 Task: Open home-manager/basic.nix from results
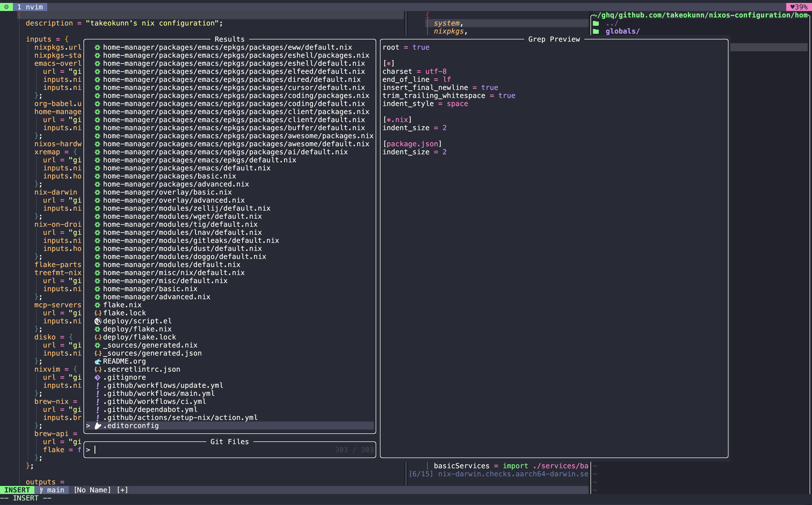[x=150, y=289]
